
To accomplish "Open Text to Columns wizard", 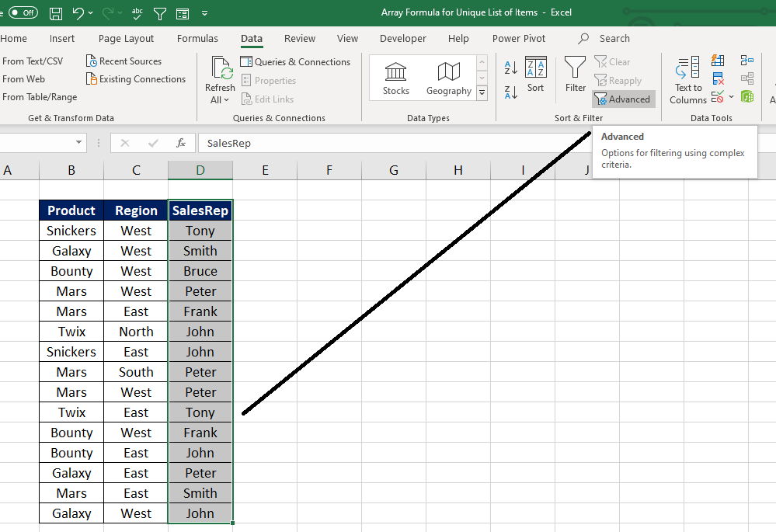I will 688,80.
